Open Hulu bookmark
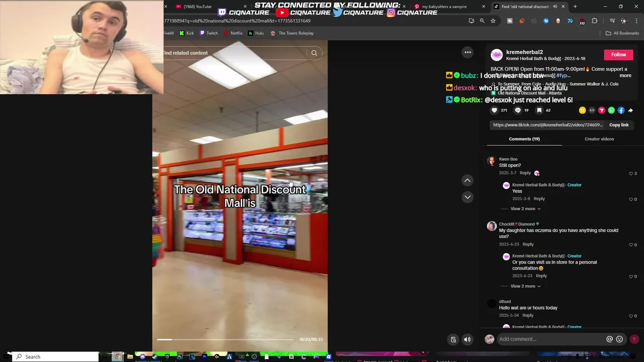Screen dimensions: 644x362 point(256,33)
